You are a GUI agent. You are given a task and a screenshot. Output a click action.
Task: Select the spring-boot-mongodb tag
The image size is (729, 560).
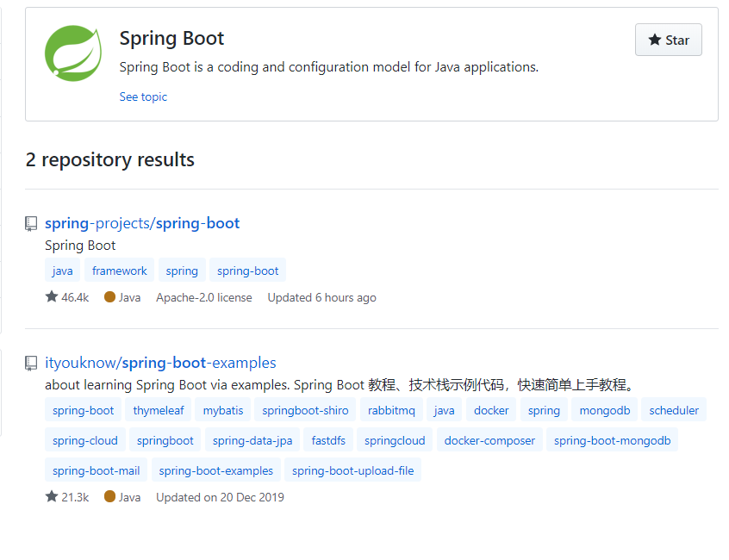point(613,440)
